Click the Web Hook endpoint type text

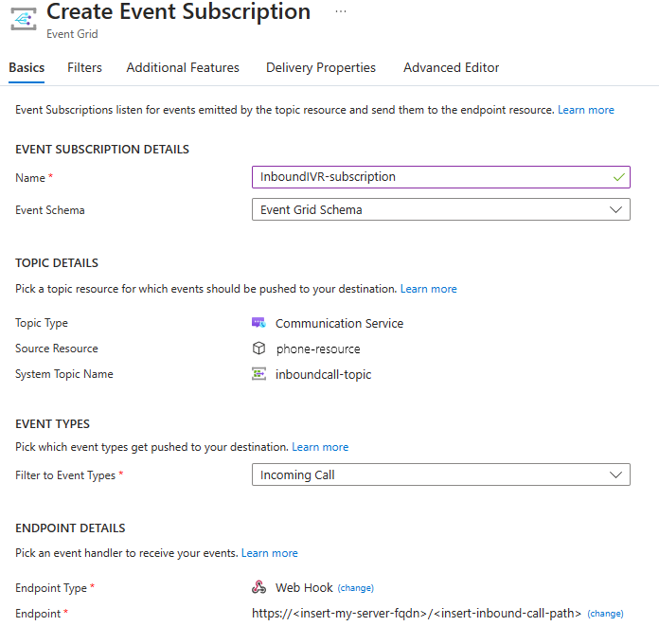point(304,587)
